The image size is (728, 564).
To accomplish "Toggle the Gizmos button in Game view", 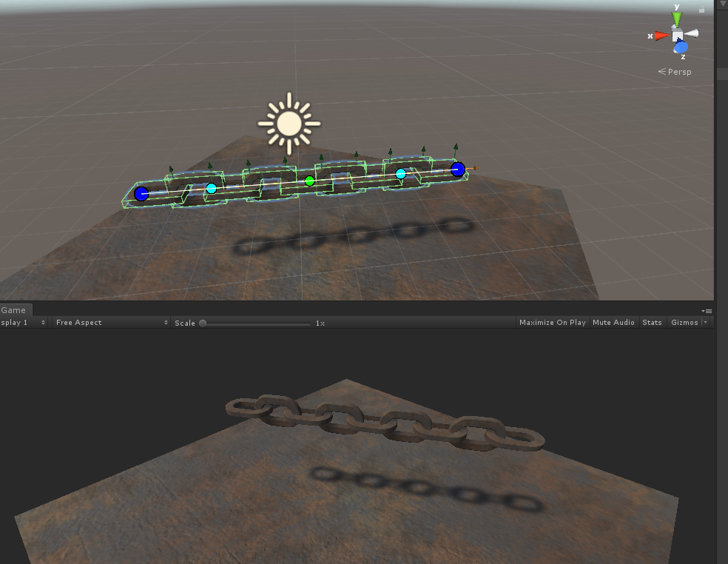I will coord(684,323).
